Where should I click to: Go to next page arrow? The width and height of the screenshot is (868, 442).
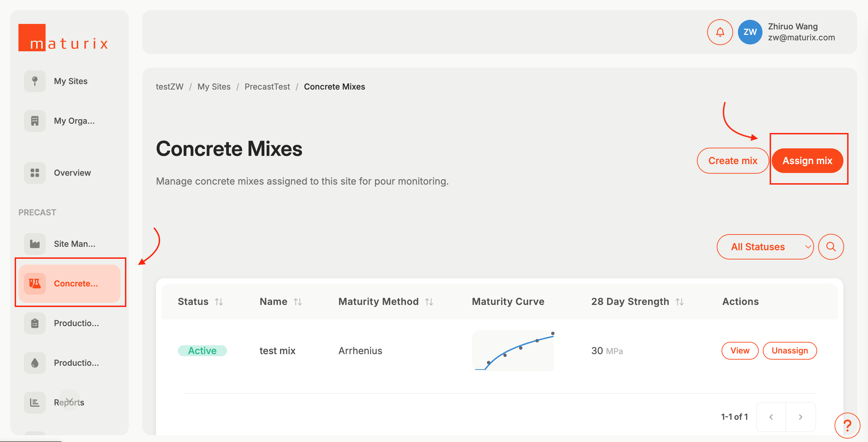coord(800,417)
